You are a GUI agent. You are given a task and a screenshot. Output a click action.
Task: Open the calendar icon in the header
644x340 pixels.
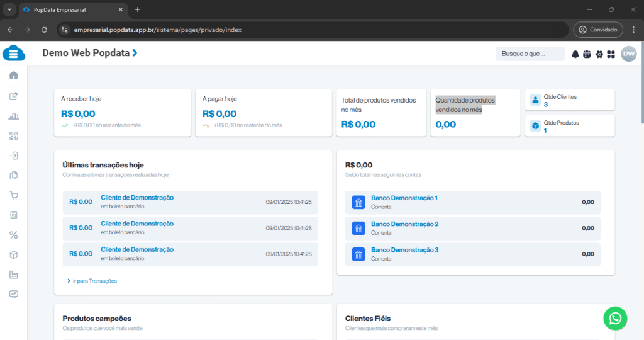pos(587,54)
